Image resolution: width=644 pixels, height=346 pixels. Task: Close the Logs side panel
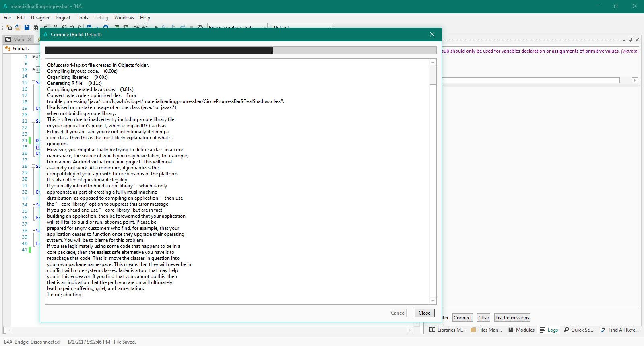[x=637, y=40]
